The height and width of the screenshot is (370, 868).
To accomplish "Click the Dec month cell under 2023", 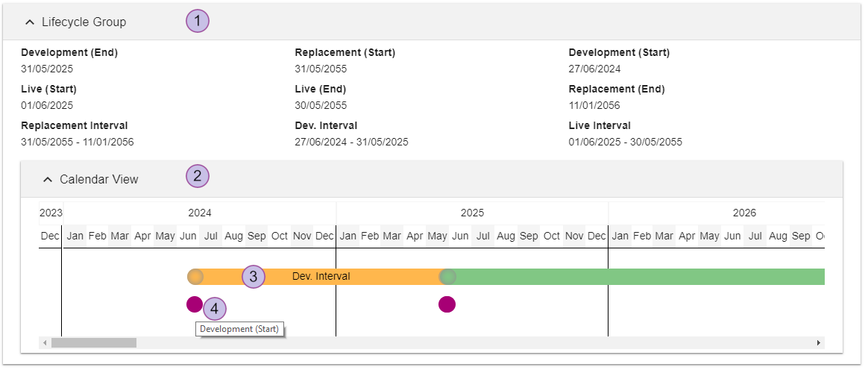I will pos(50,236).
